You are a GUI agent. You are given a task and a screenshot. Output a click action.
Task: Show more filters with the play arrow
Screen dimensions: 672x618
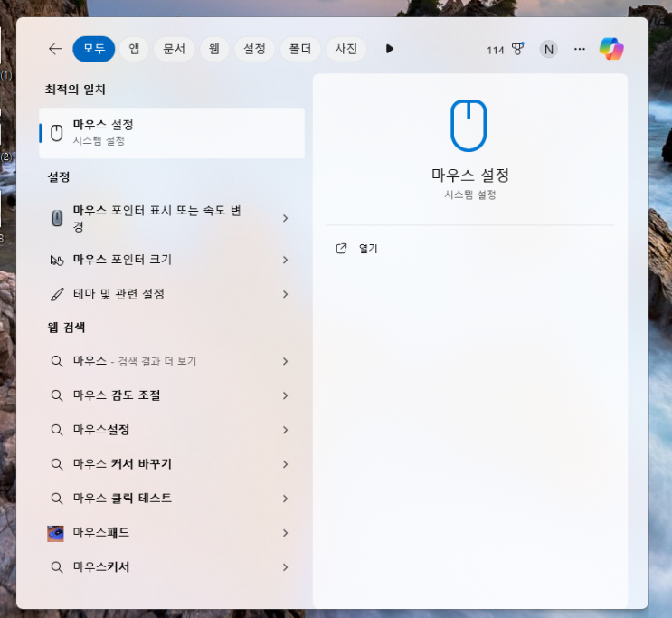click(x=390, y=49)
